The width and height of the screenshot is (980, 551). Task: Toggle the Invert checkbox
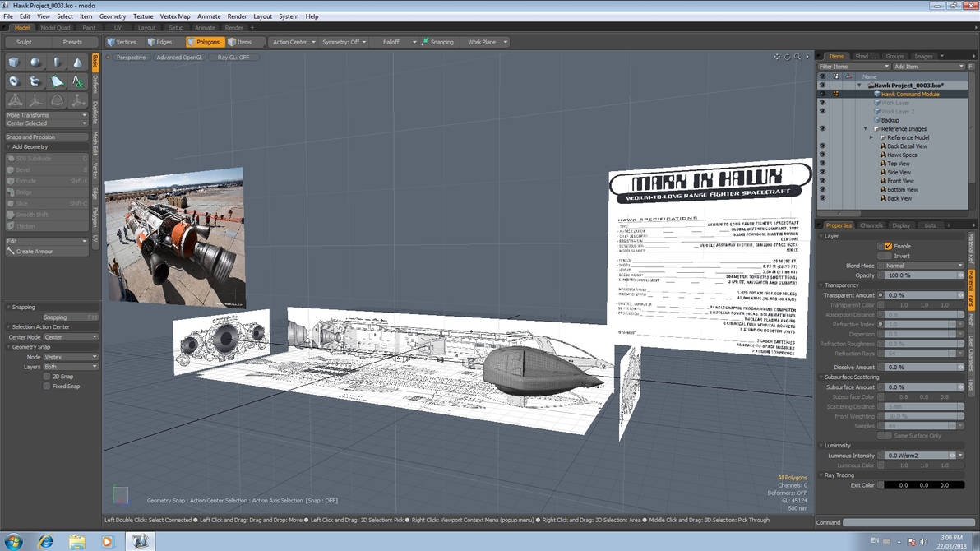[x=888, y=256]
